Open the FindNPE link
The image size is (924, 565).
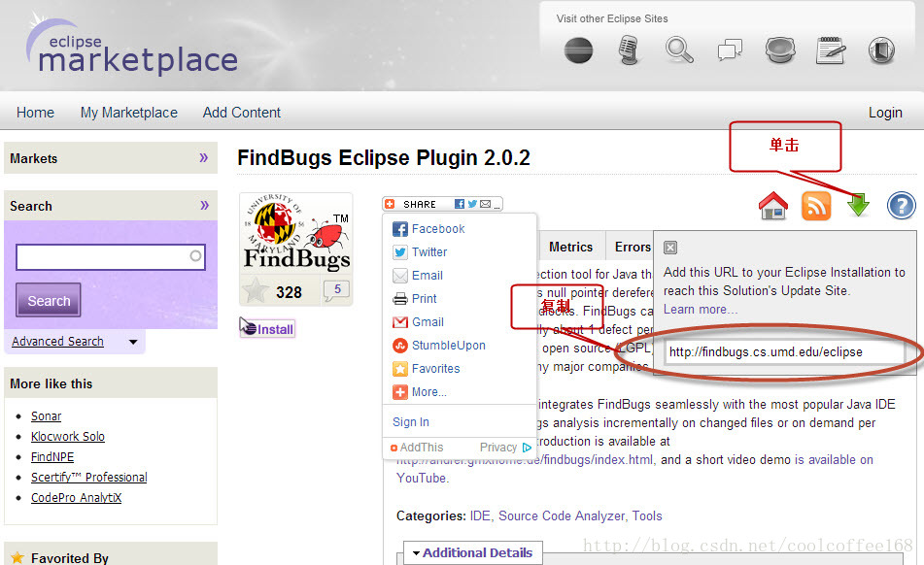coord(52,456)
